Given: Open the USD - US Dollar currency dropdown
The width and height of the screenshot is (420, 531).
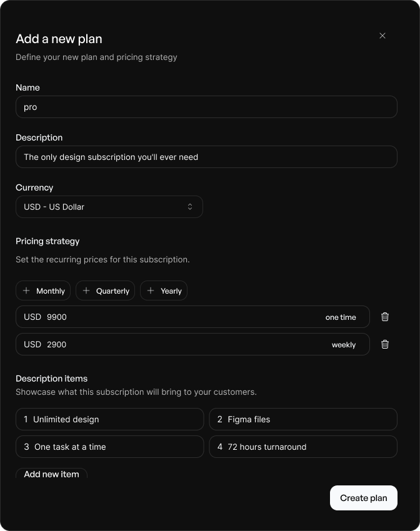Looking at the screenshot, I should [x=109, y=207].
